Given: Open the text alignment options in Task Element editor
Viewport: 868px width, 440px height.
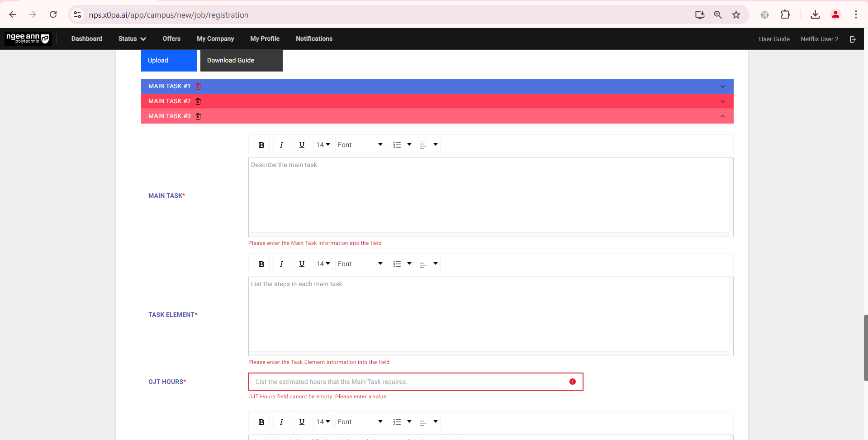Looking at the screenshot, I should pyautogui.click(x=428, y=263).
